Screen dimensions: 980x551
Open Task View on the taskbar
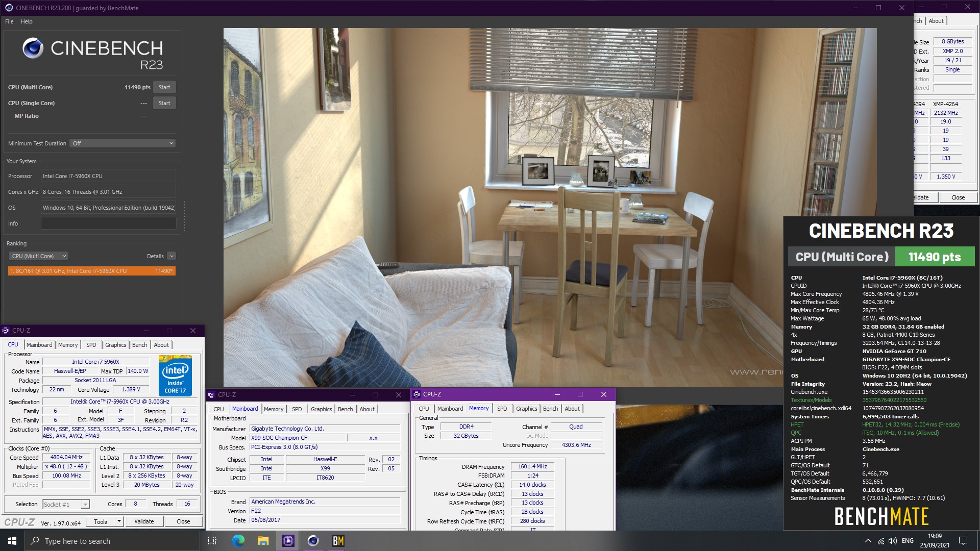212,541
